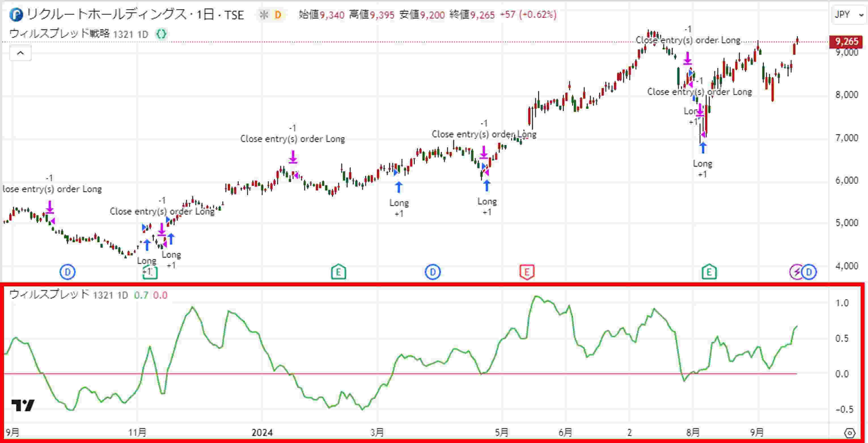The width and height of the screenshot is (868, 443).
Task: Click the 3月 label on time axis
Action: click(x=377, y=433)
